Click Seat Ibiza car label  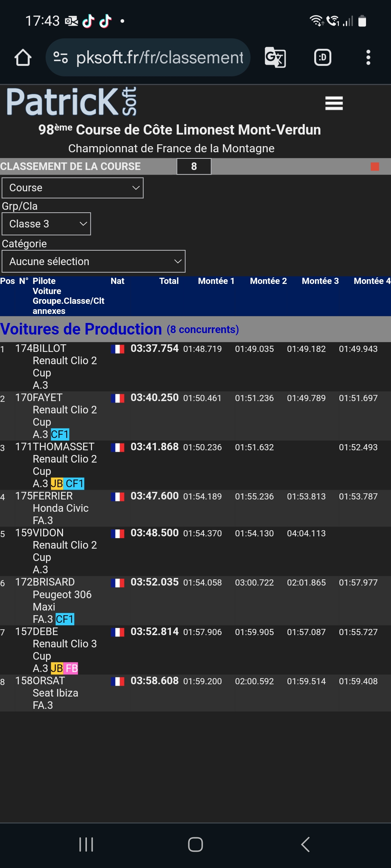coord(55,693)
